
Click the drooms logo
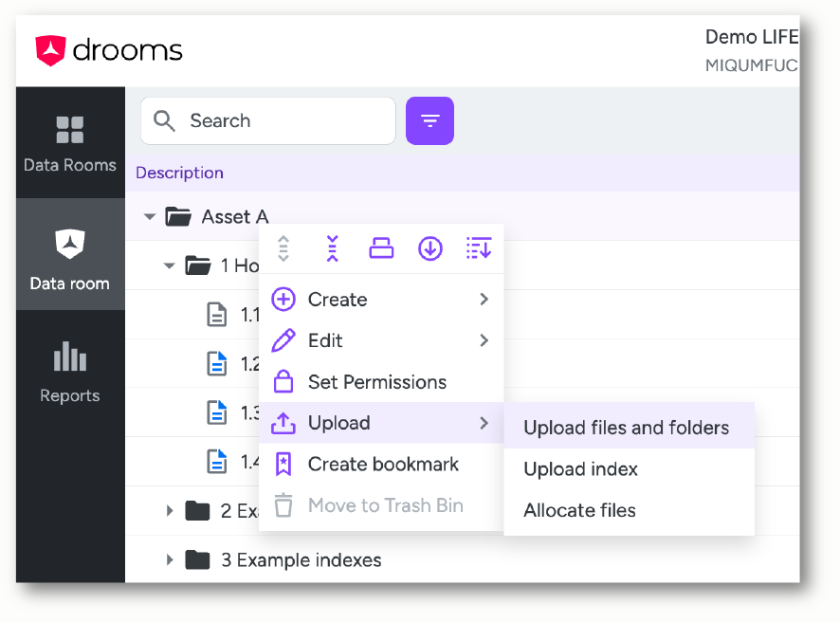point(109,51)
